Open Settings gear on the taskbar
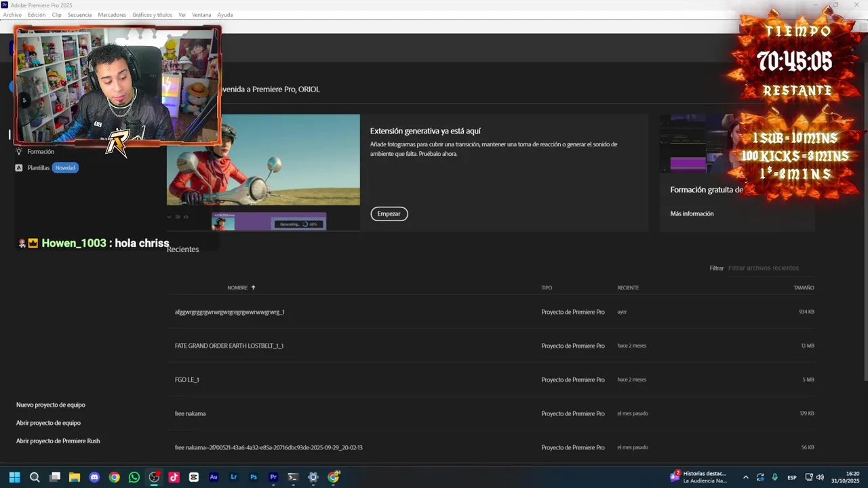868x488 pixels. (x=313, y=477)
